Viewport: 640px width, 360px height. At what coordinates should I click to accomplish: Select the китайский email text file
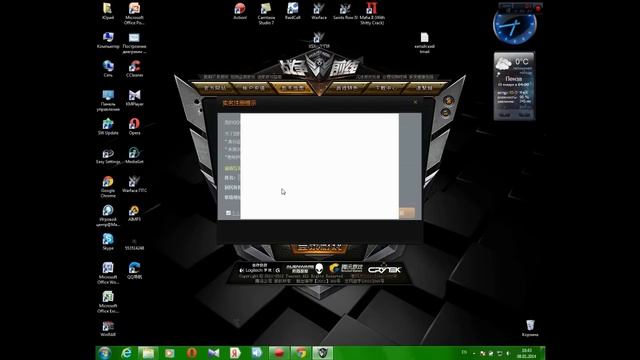pyautogui.click(x=424, y=42)
